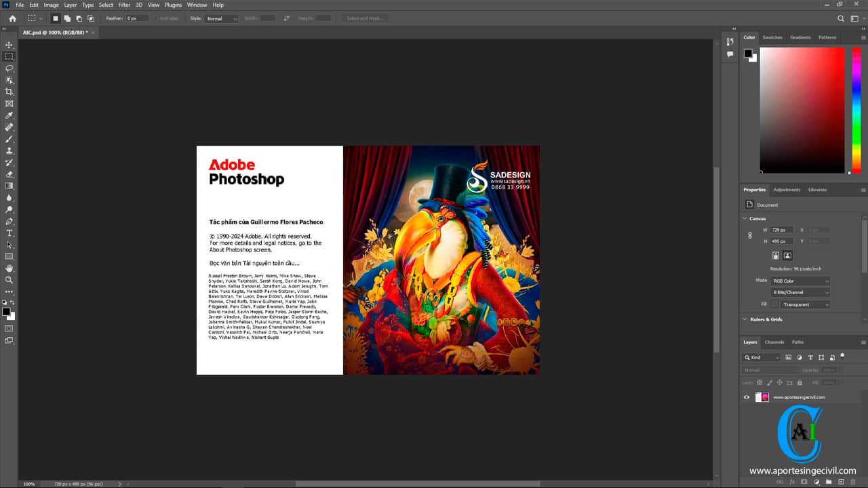Select the Crop tool

[x=9, y=92]
